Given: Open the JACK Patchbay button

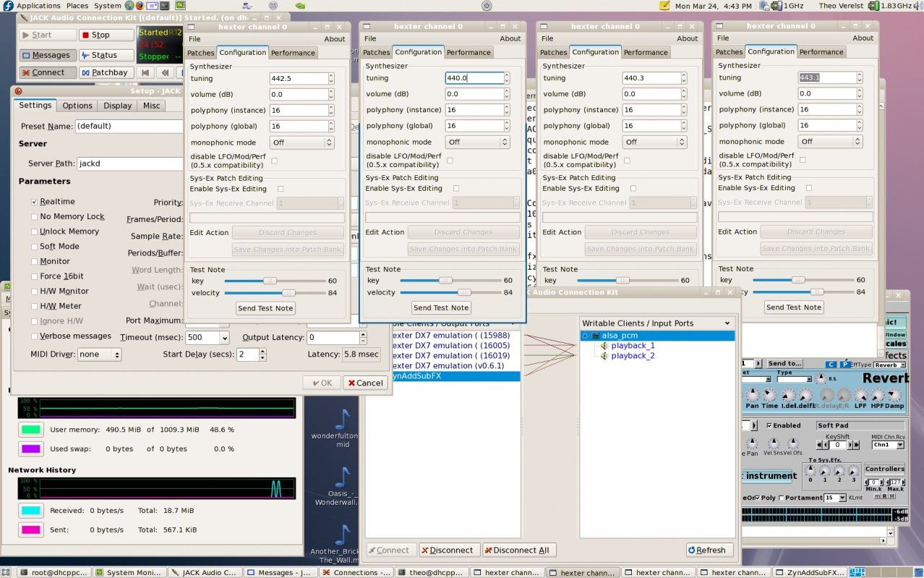Looking at the screenshot, I should tap(106, 72).
